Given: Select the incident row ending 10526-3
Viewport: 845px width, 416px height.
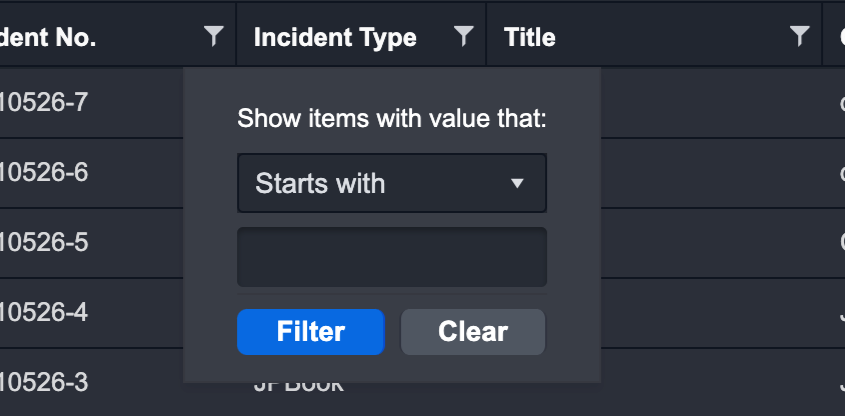Looking at the screenshot, I should pyautogui.click(x=44, y=382).
